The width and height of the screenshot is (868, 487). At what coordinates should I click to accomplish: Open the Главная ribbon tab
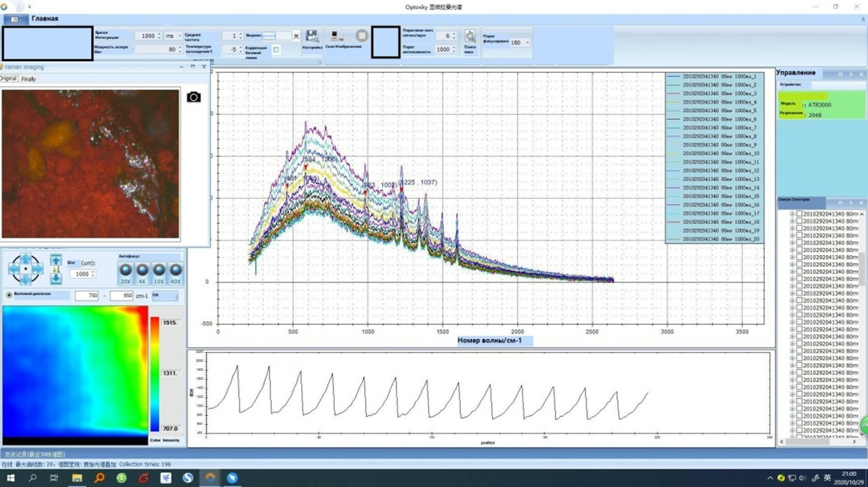click(45, 19)
